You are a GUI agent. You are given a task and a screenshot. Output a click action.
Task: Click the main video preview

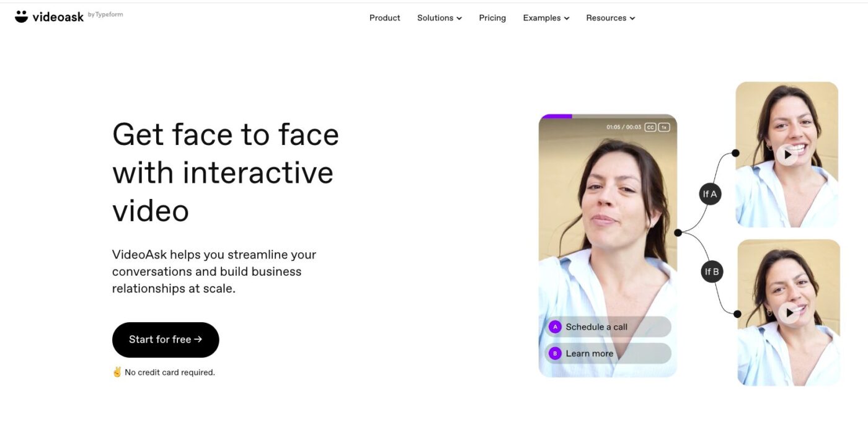pos(608,245)
